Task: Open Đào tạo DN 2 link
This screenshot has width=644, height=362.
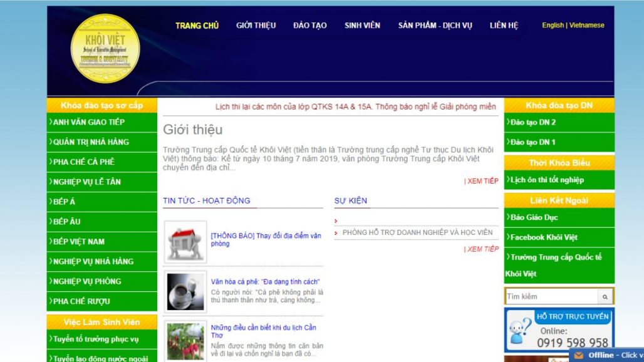Action: coord(559,122)
